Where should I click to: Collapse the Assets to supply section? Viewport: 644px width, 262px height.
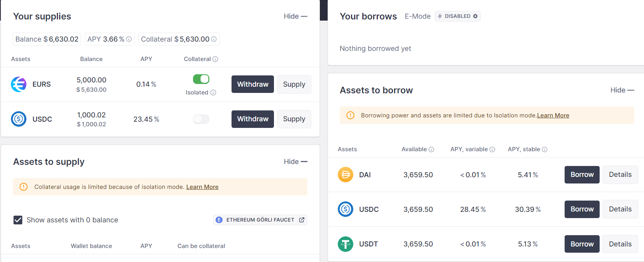pos(295,162)
